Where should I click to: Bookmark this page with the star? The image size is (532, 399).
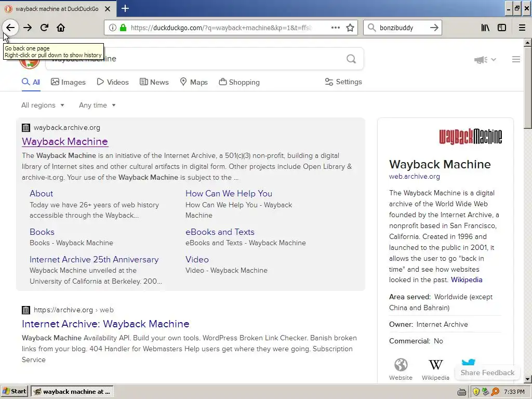click(x=350, y=28)
